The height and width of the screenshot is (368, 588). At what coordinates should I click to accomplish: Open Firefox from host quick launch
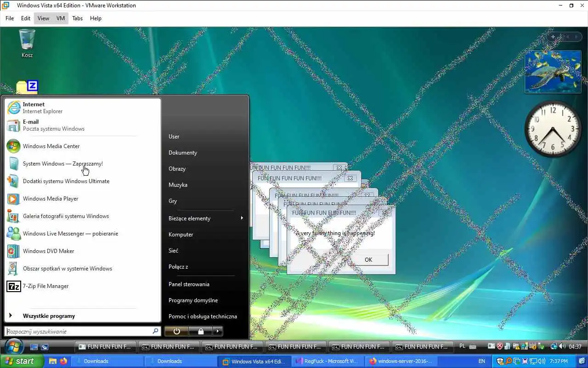click(x=63, y=361)
